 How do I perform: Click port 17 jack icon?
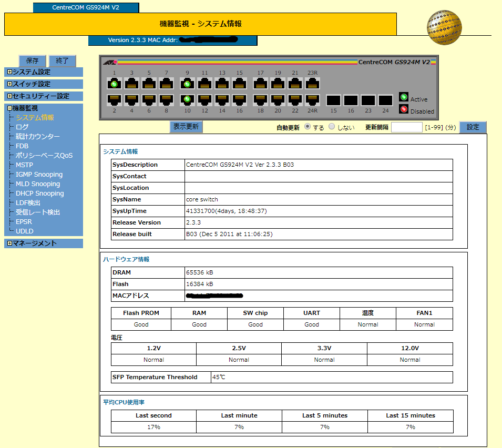point(260,84)
